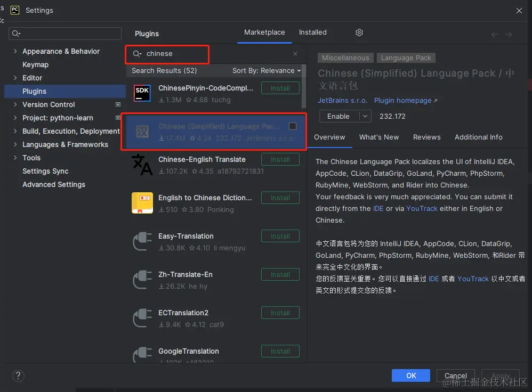Focus the settings search input field

coord(65,34)
